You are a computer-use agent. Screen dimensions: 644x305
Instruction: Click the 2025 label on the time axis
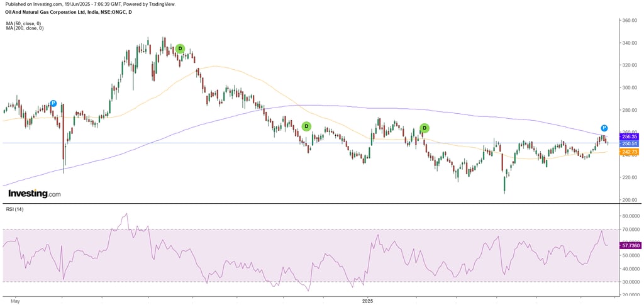pyautogui.click(x=367, y=301)
